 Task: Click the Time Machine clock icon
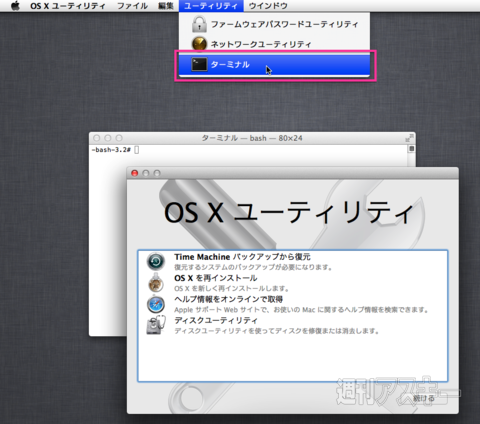point(156,261)
